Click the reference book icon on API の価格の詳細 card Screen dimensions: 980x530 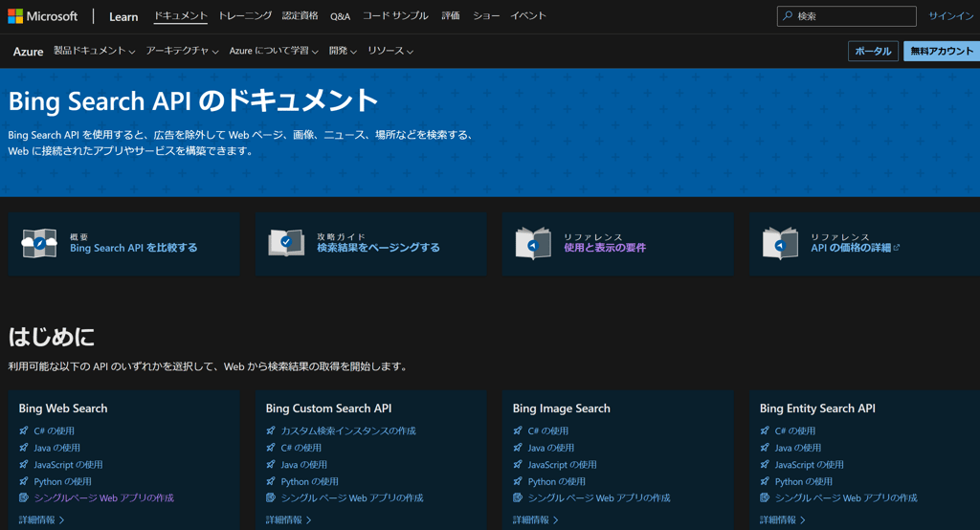click(x=780, y=243)
